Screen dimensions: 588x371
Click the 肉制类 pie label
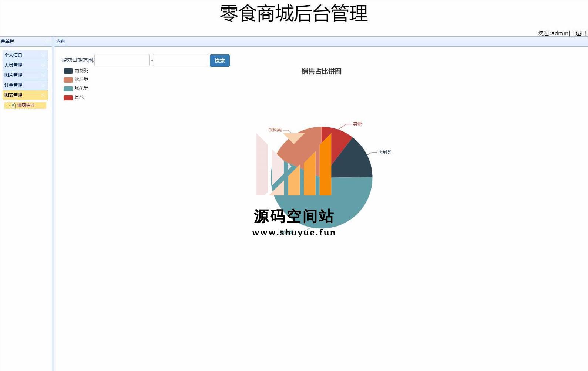click(385, 152)
